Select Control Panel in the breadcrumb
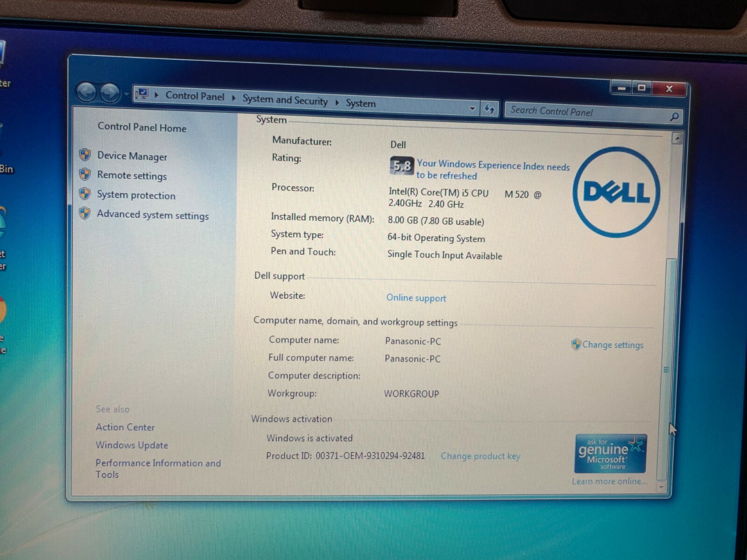Viewport: 747px width, 560px height. 195,96
